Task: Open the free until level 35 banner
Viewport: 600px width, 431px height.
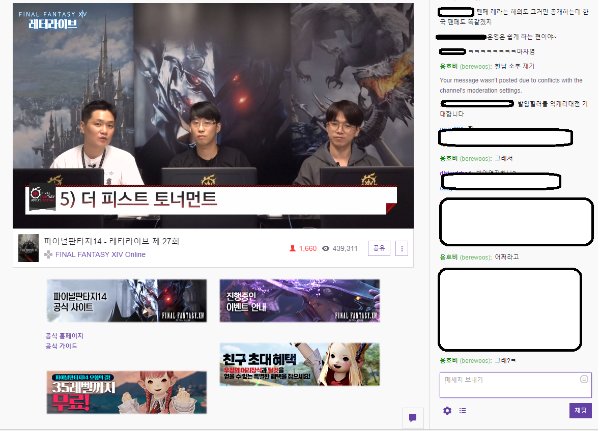Action: 127,392
